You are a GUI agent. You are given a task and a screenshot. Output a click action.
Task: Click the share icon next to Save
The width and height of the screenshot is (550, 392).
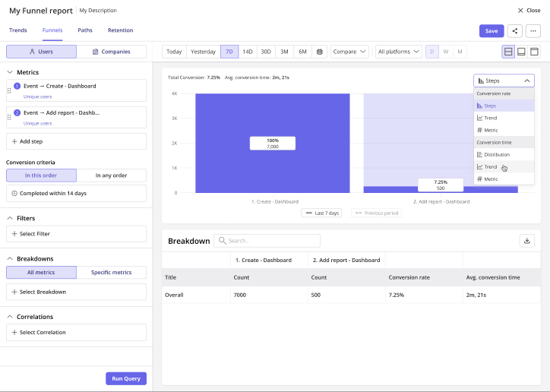tap(514, 31)
